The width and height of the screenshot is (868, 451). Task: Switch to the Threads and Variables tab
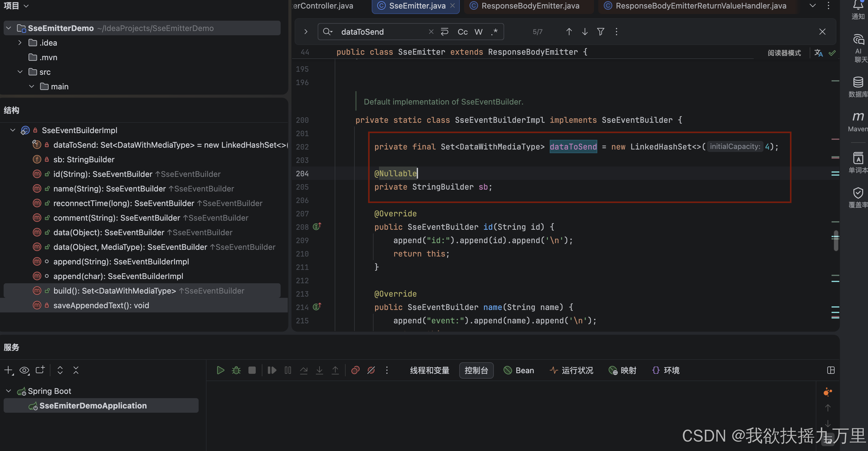tap(430, 370)
